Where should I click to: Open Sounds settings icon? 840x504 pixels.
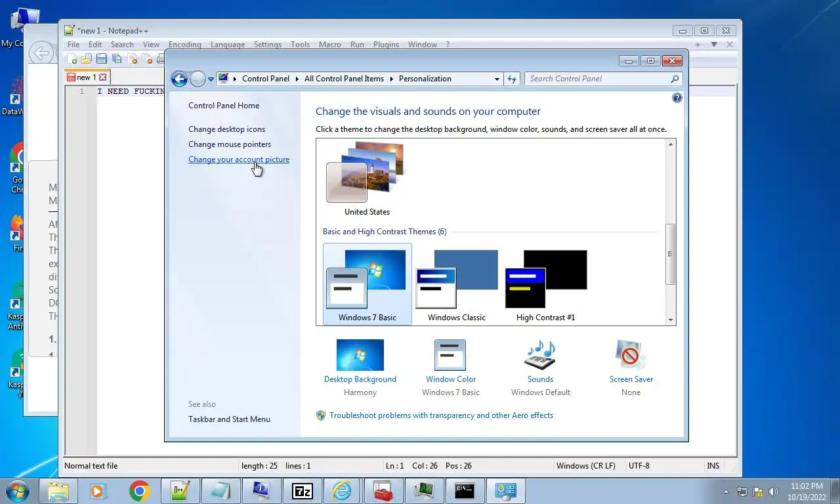point(540,355)
